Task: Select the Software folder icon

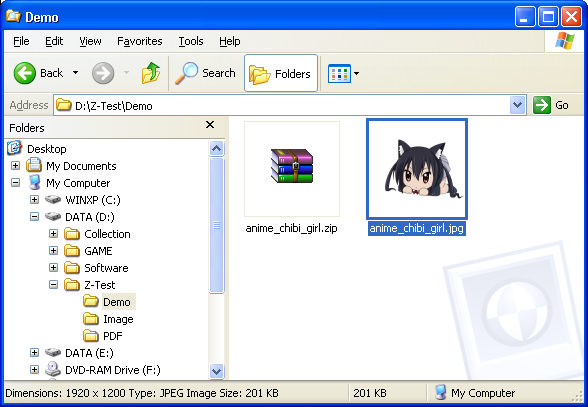Action: pyautogui.click(x=72, y=268)
